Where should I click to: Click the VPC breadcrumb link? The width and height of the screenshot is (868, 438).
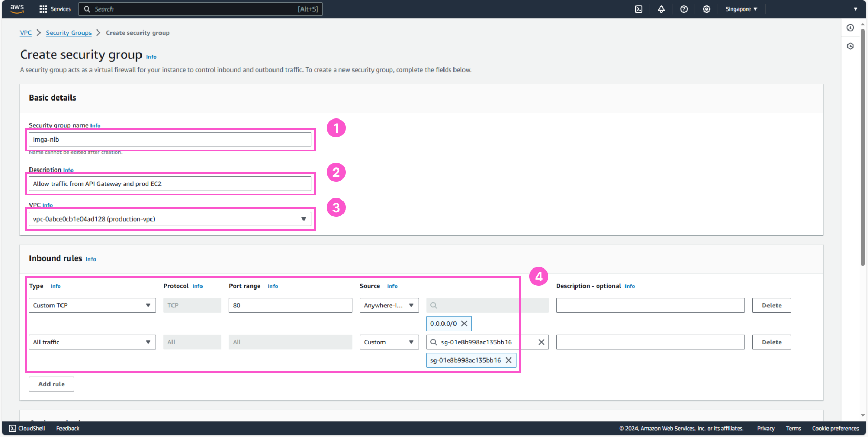pyautogui.click(x=26, y=33)
